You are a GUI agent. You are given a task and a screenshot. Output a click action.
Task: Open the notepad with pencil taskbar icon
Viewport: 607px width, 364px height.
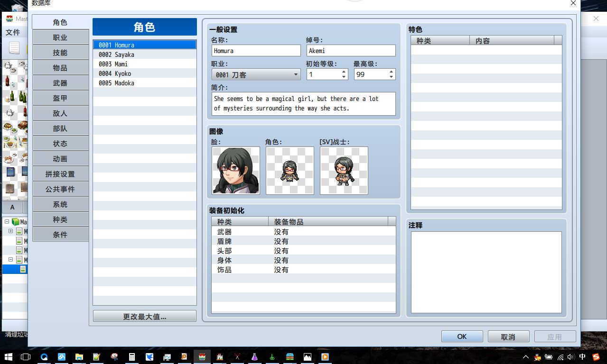(x=96, y=356)
